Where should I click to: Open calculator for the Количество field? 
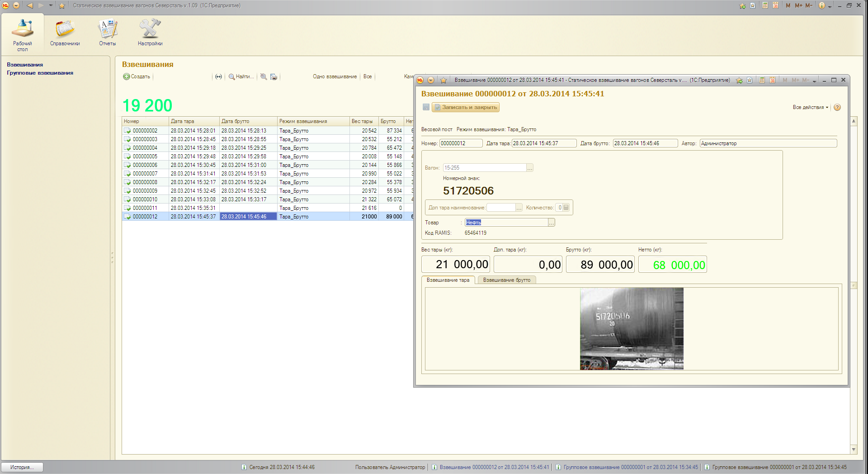[x=566, y=208]
